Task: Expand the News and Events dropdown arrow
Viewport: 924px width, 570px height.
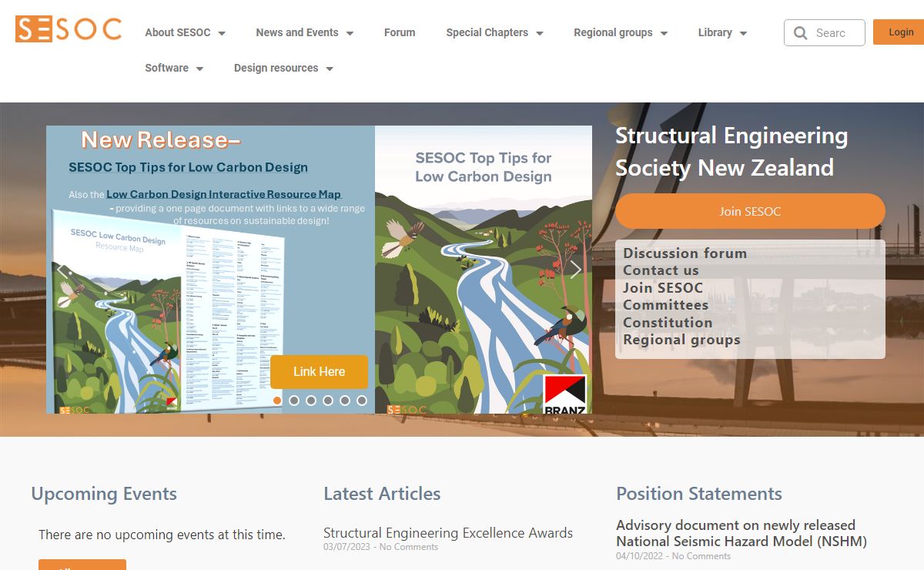Action: tap(350, 33)
